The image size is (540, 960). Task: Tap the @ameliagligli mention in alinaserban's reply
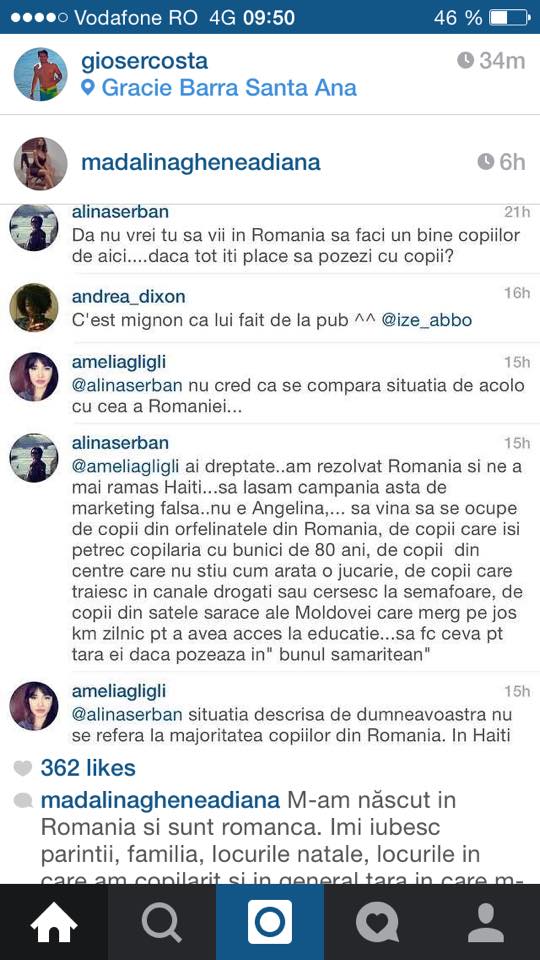tap(126, 467)
